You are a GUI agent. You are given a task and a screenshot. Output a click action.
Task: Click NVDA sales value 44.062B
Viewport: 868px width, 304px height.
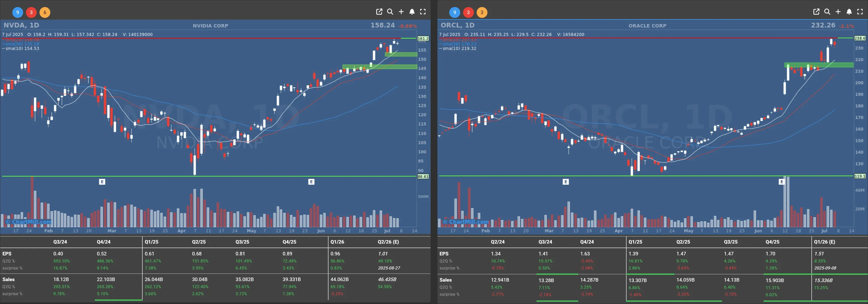340,279
